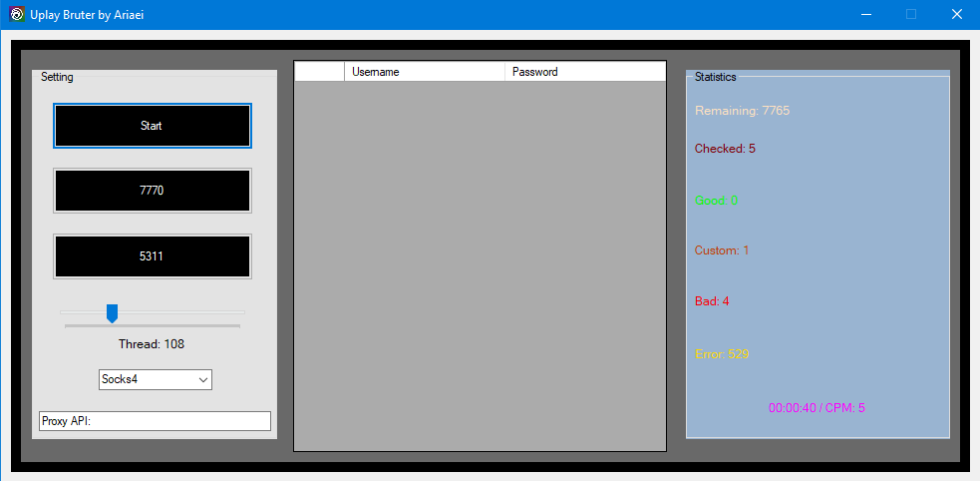Click the Proxy API input field
This screenshot has height=481, width=980.
(155, 421)
